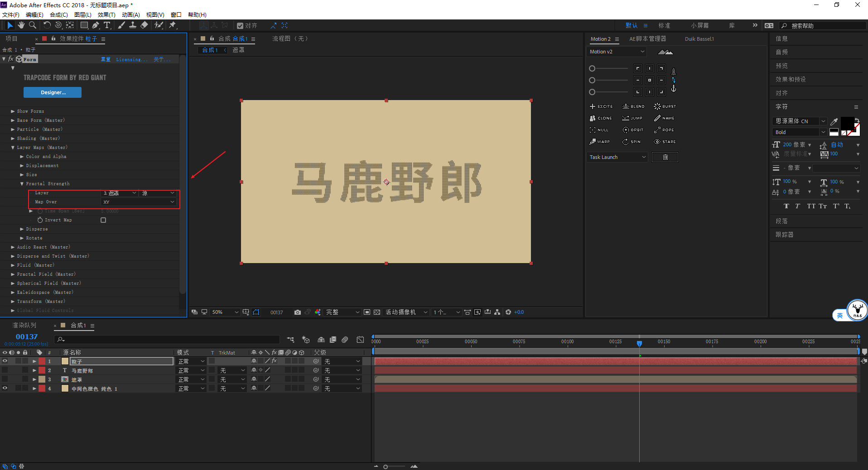The image size is (868, 470).
Task: Enable the Invert Map checkbox
Action: (x=103, y=220)
